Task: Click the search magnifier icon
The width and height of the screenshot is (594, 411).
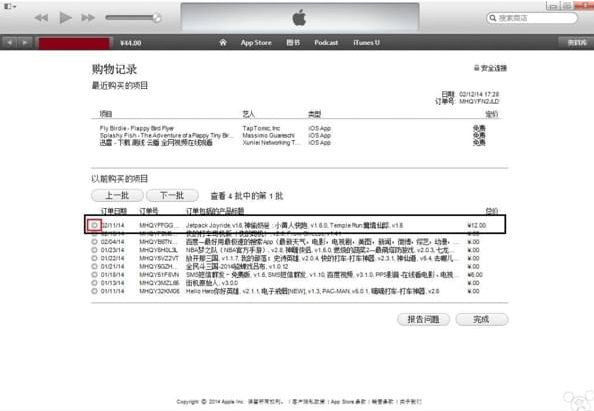Action: (492, 18)
